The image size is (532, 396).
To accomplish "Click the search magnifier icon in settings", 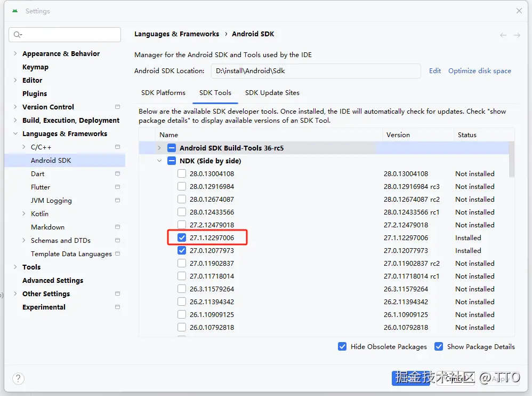I will coord(17,35).
